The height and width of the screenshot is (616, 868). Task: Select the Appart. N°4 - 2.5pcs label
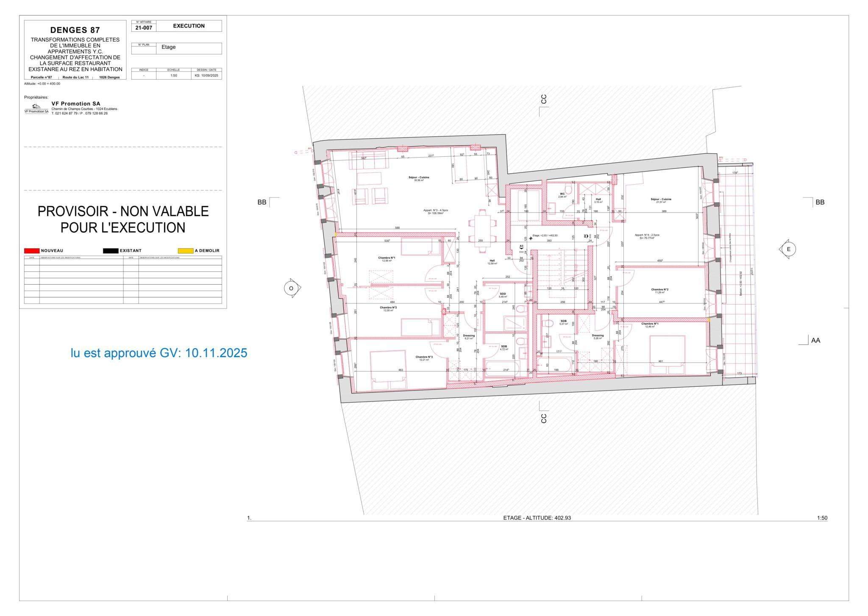[647, 236]
